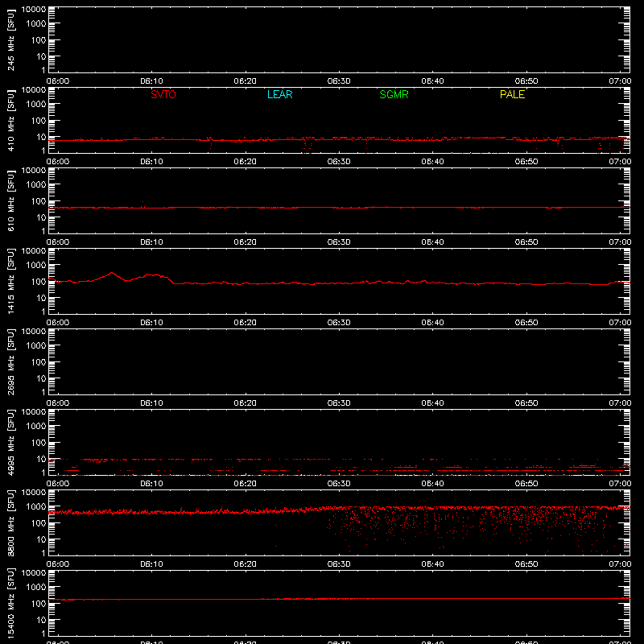Screen dimensions: 644x644
Task: Click 06:20 tick label below 610 MHz panel
Action: pyautogui.click(x=246, y=242)
